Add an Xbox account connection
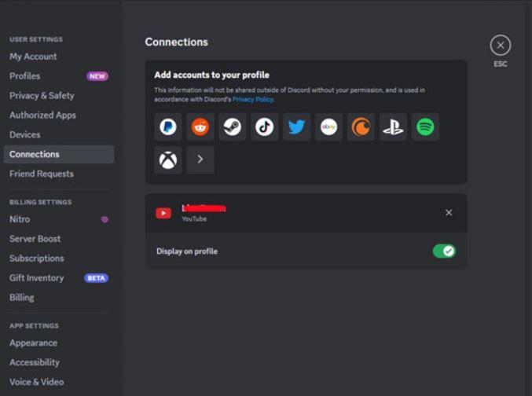Screen dimensions: 532x396 coord(168,159)
